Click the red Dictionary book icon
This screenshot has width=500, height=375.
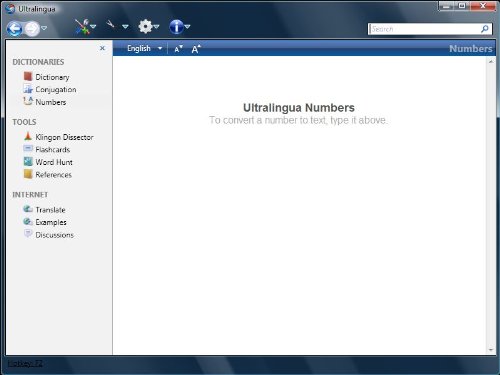pos(28,76)
